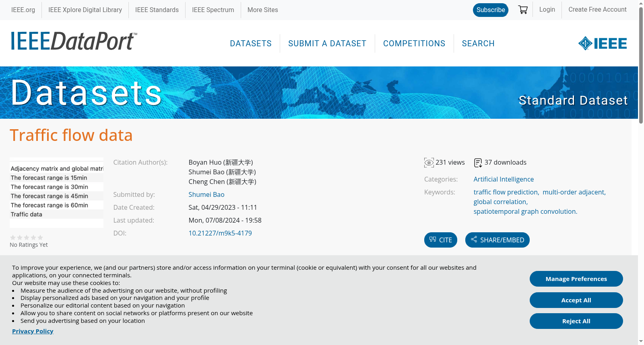This screenshot has height=345, width=644.
Task: Open IEEE Xplore Digital Library link
Action: tap(85, 10)
